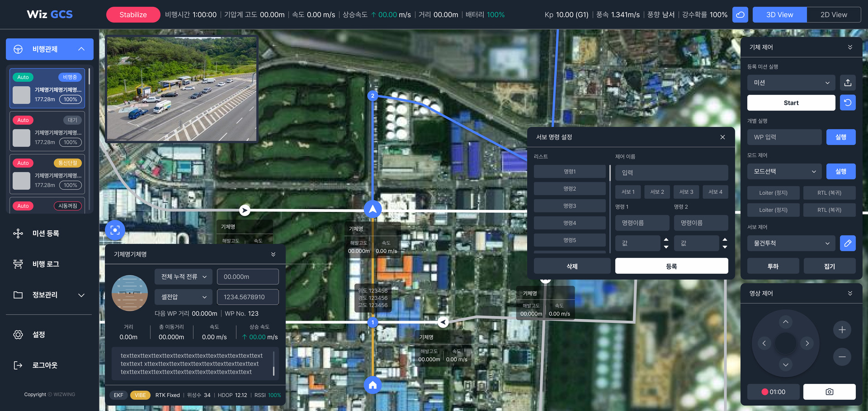The height and width of the screenshot is (411, 868).
Task: Open the 전체 누적 전류 dropdown
Action: pos(184,276)
